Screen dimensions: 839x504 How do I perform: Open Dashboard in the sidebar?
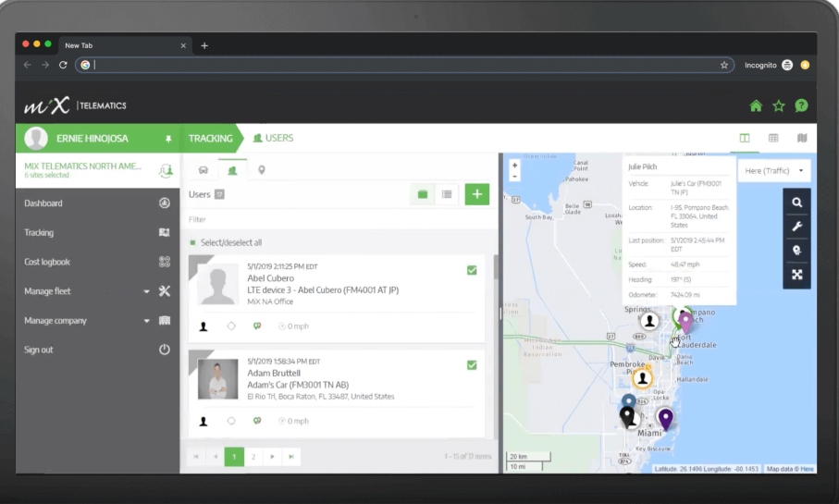[43, 203]
